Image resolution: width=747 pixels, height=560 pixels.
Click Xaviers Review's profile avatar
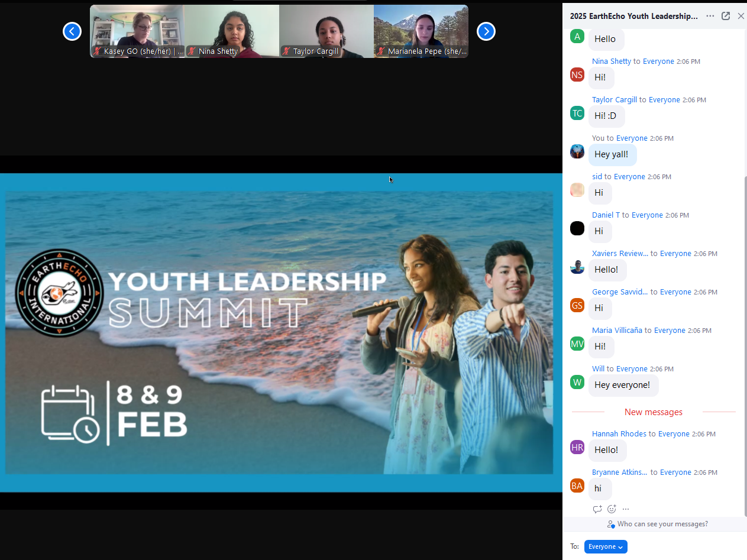coord(577,267)
